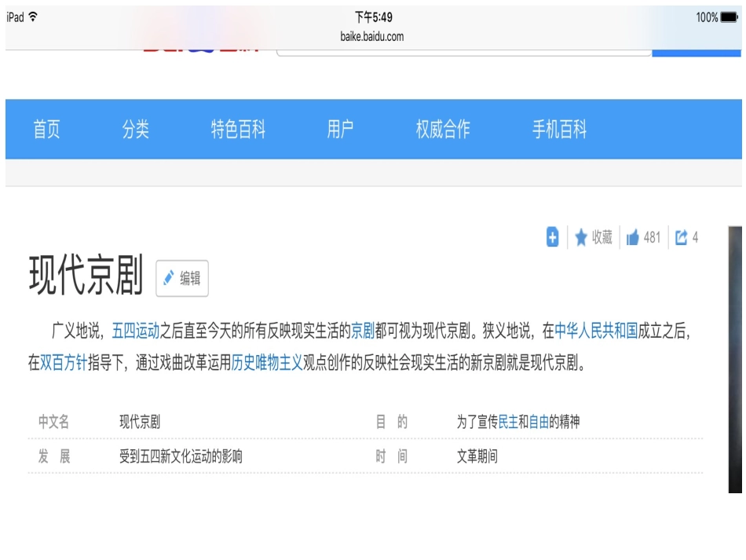
Task: Tap the baike.baidu.com address bar
Action: point(372,37)
